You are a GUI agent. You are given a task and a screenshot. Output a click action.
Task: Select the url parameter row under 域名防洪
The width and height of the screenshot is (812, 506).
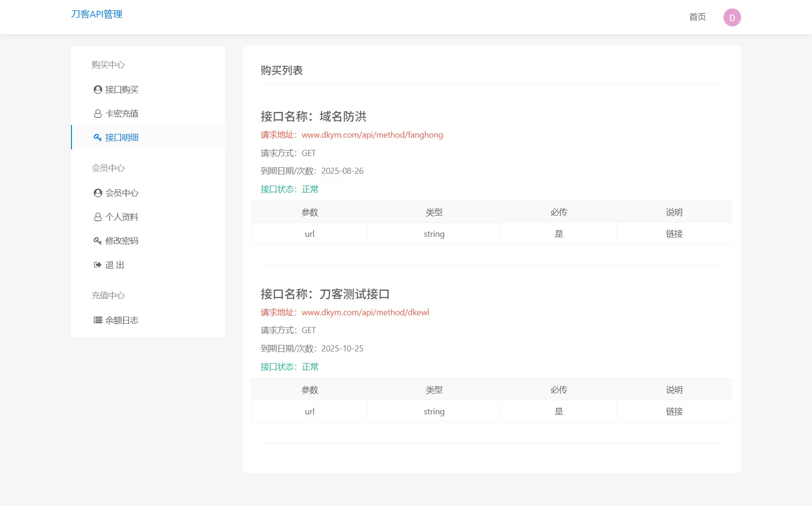tap(309, 233)
